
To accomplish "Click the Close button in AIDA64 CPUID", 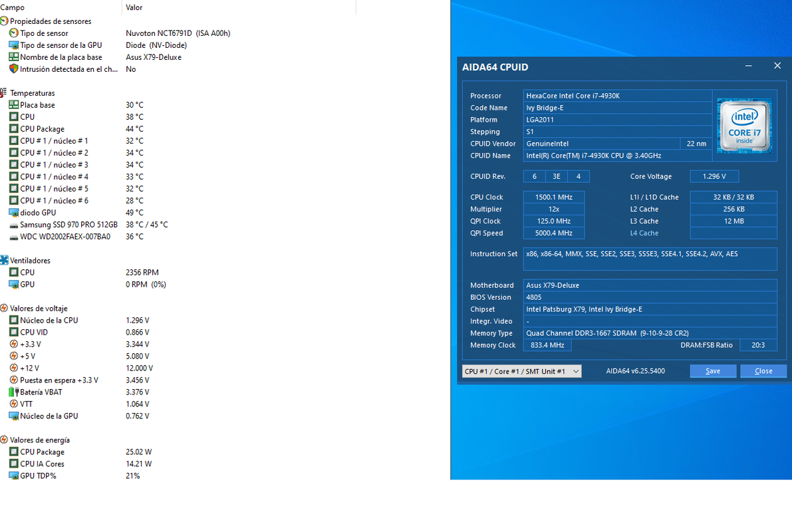I will [x=763, y=371].
